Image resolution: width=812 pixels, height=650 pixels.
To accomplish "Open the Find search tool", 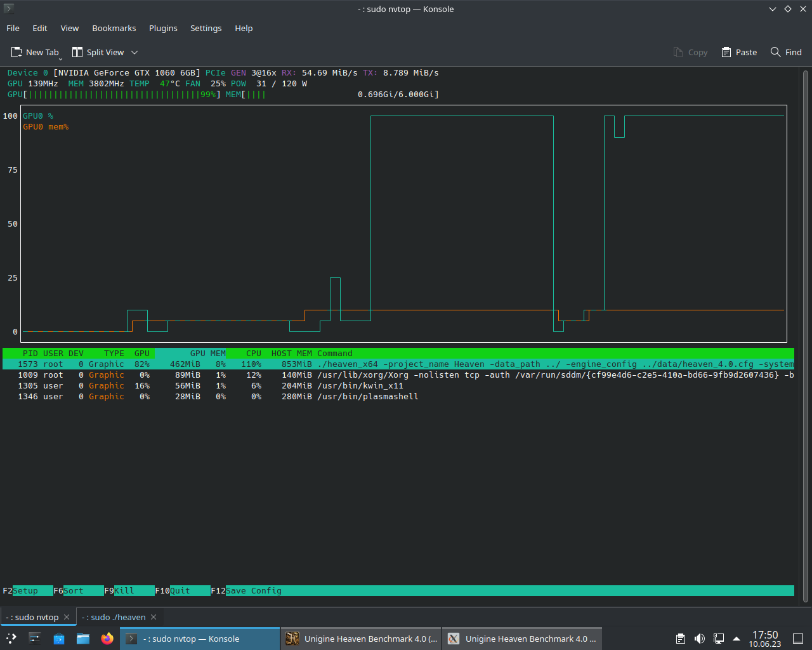I will click(x=786, y=52).
